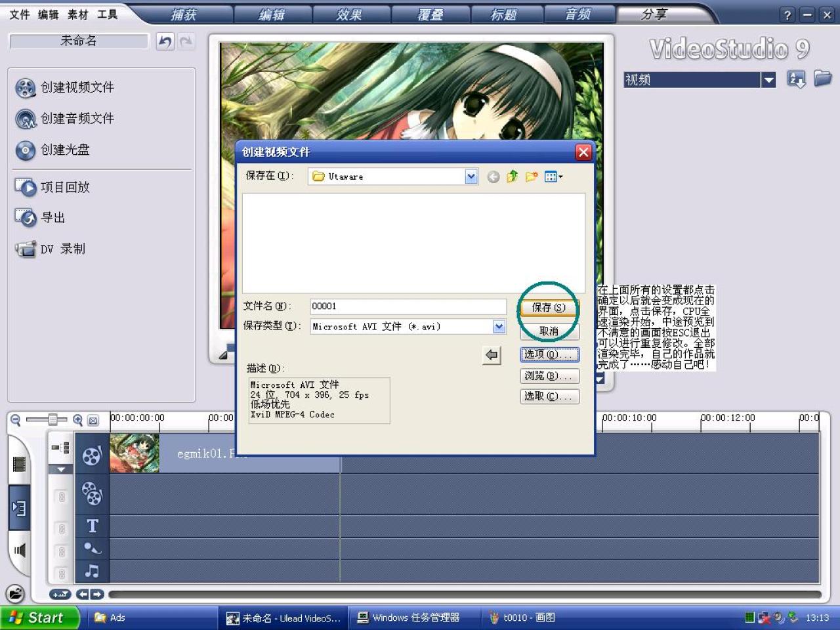
Task: Toggle ripple editing lock on Voice track
Action: click(x=60, y=550)
